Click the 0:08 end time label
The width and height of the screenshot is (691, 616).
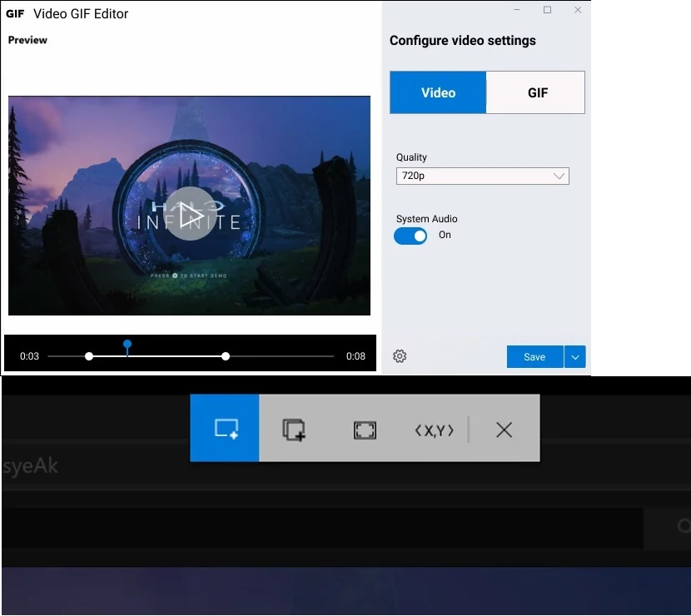(355, 356)
